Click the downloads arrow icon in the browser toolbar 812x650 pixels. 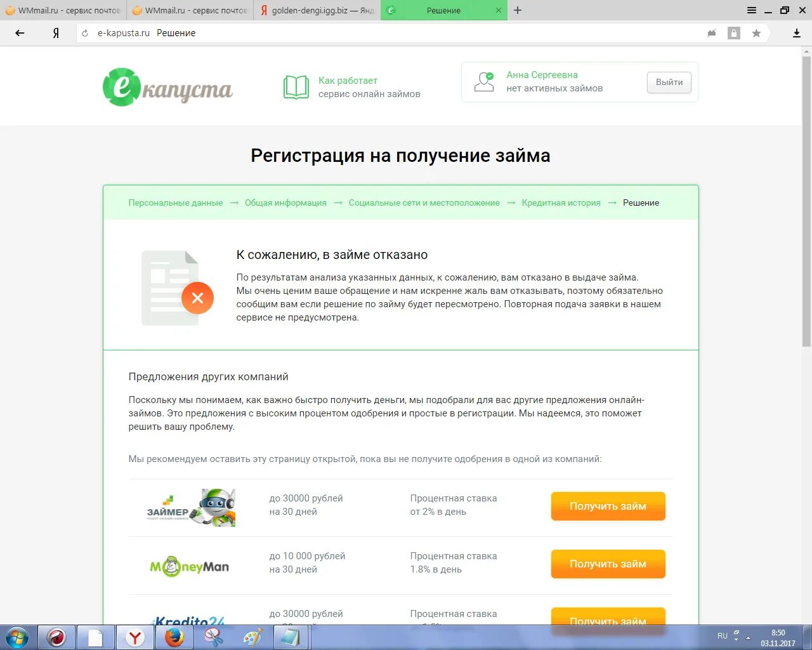pos(796,32)
